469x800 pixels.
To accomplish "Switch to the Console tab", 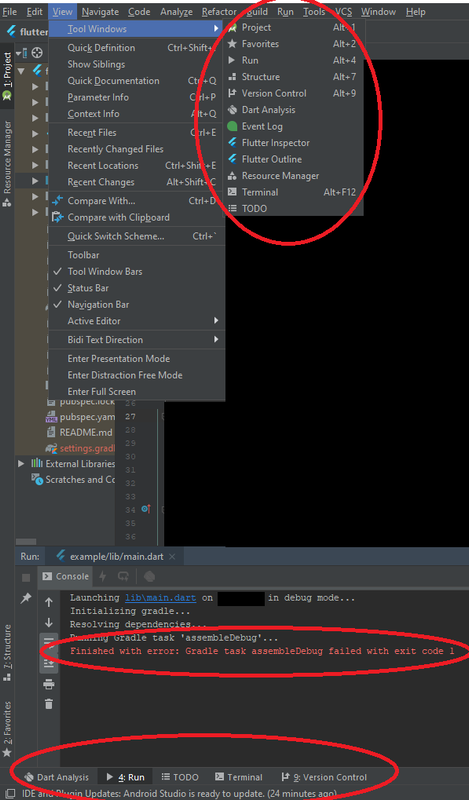I will tap(66, 577).
